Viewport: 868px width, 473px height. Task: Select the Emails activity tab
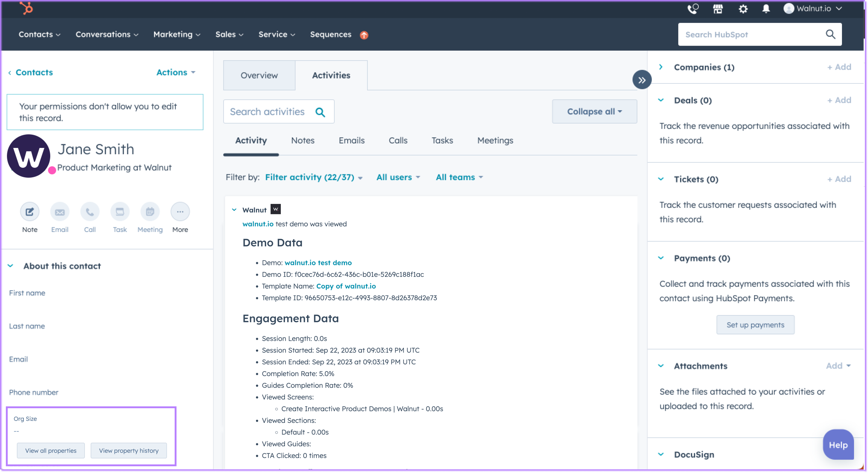[x=351, y=140]
